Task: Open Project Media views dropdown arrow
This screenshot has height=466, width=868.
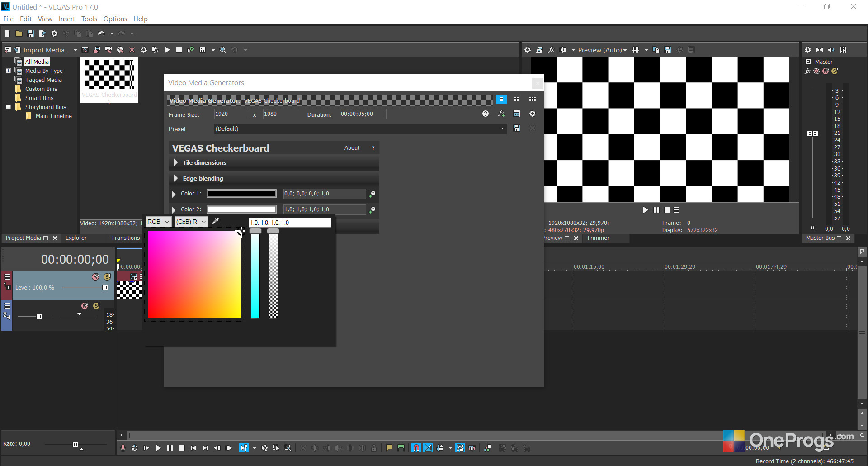Action: coord(213,50)
